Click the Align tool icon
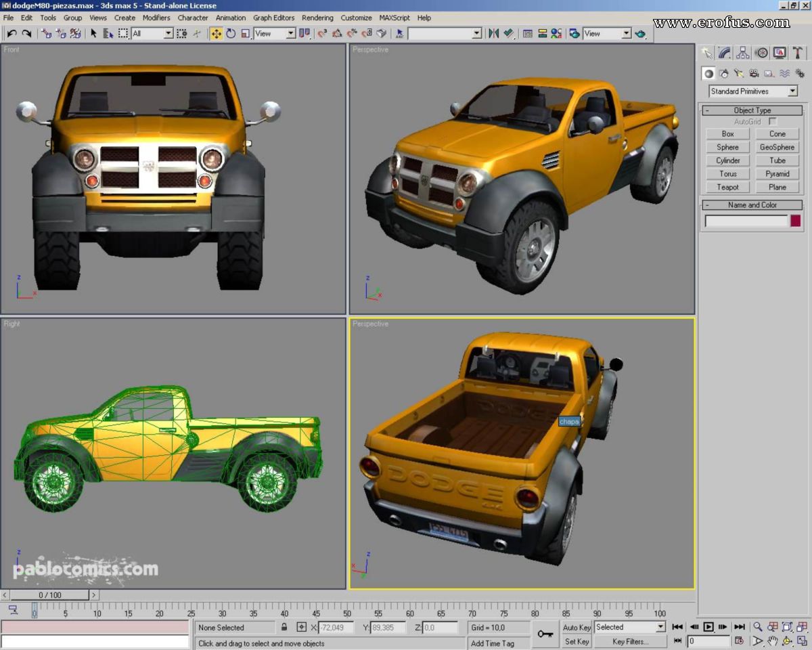 [x=509, y=33]
